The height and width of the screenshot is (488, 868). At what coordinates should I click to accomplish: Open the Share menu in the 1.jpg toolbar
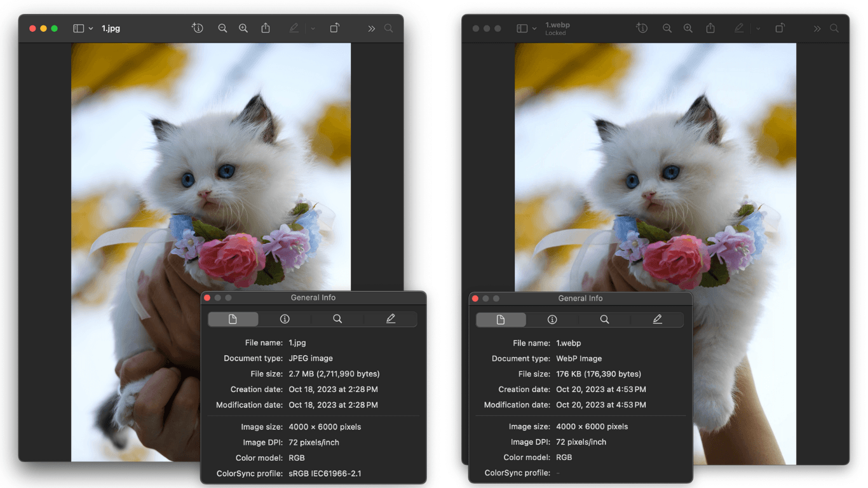click(x=265, y=28)
